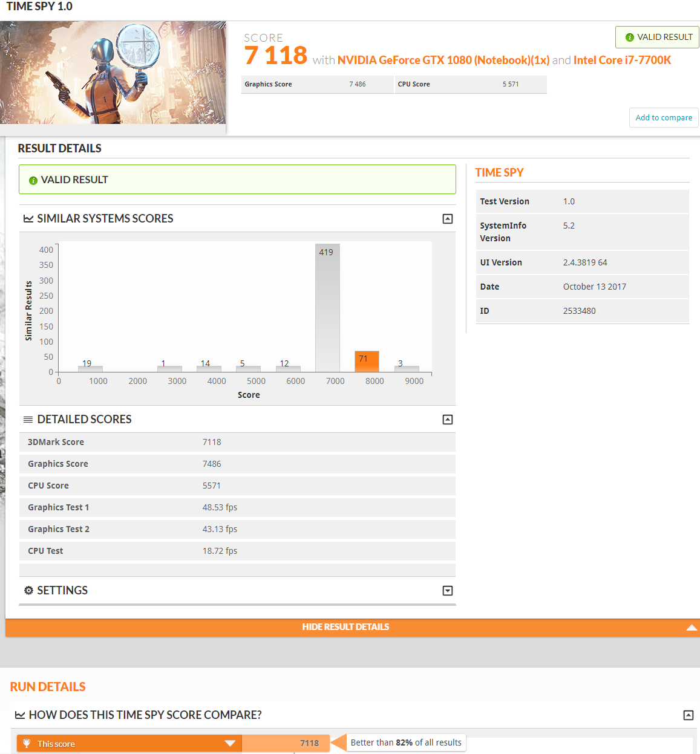
Task: Collapse the score comparison section
Action: click(x=689, y=715)
